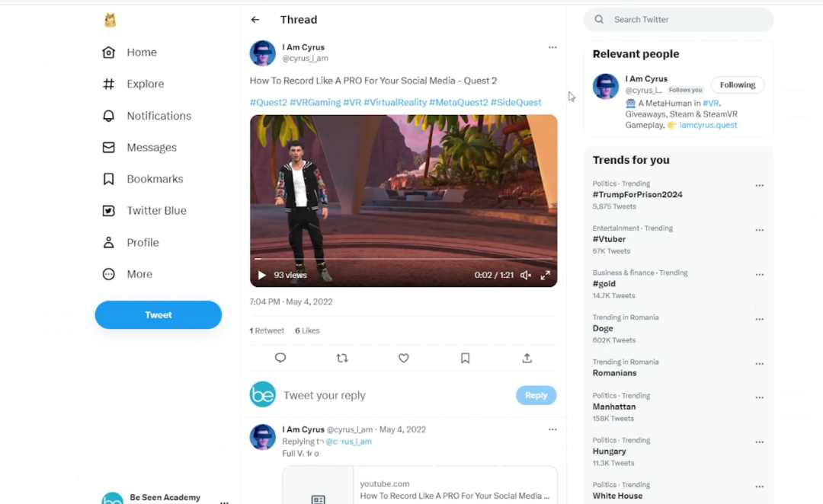This screenshot has width=823, height=504.
Task: Click the video progress bar
Action: [403, 260]
